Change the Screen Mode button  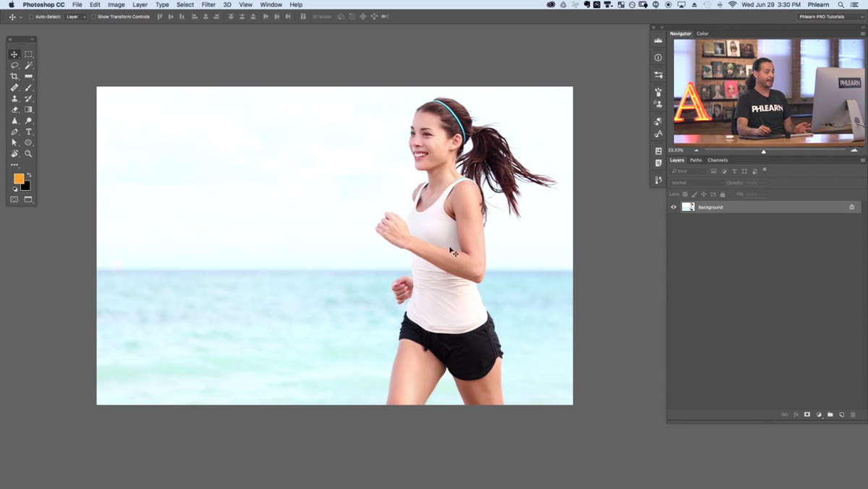click(28, 200)
